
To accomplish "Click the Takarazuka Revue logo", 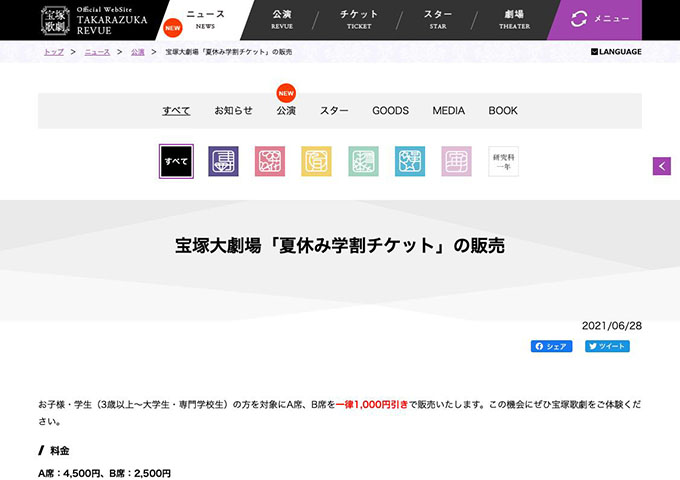I will [94, 20].
